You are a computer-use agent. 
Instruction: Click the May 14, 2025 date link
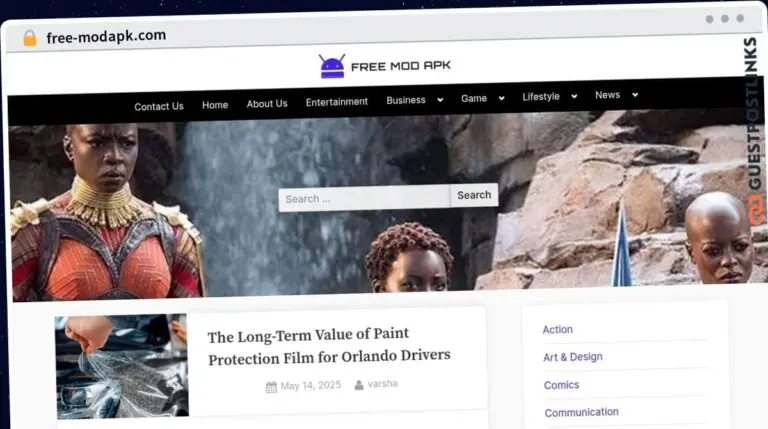[311, 385]
